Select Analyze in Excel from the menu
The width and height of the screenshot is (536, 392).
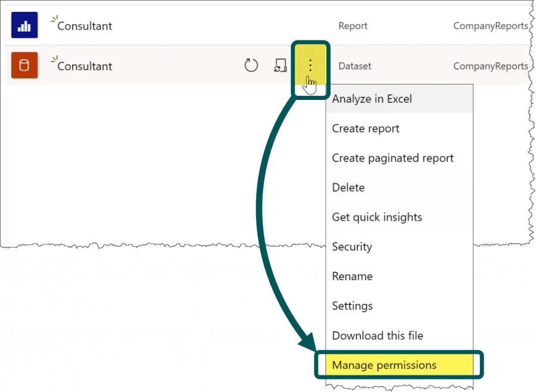click(372, 99)
